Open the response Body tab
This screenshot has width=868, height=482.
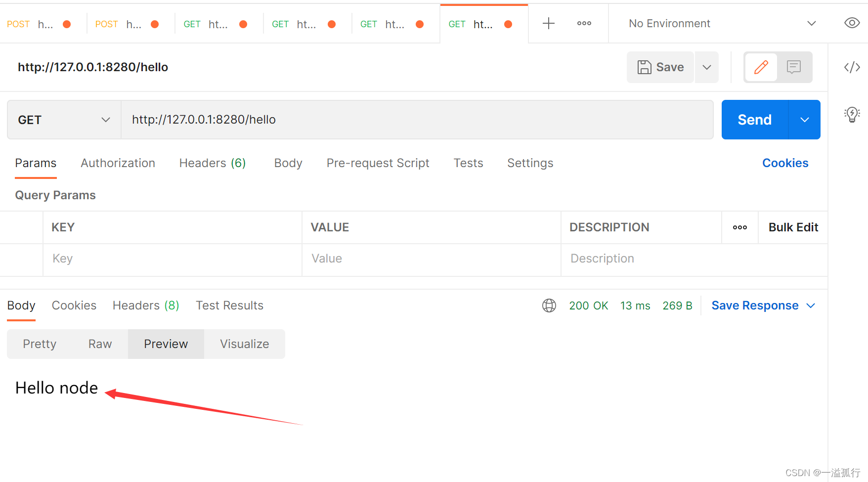pos(21,306)
